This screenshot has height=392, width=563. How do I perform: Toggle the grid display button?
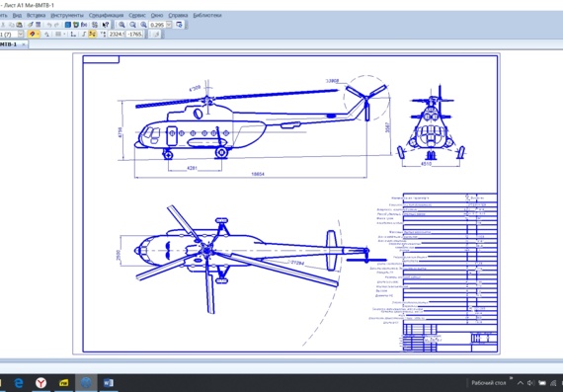[58, 35]
